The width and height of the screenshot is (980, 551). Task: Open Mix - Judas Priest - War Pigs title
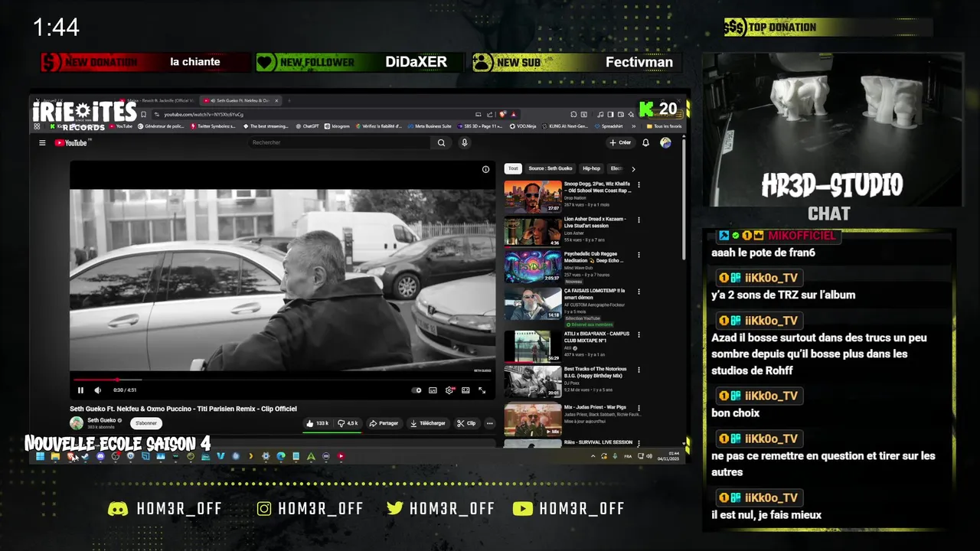click(594, 407)
